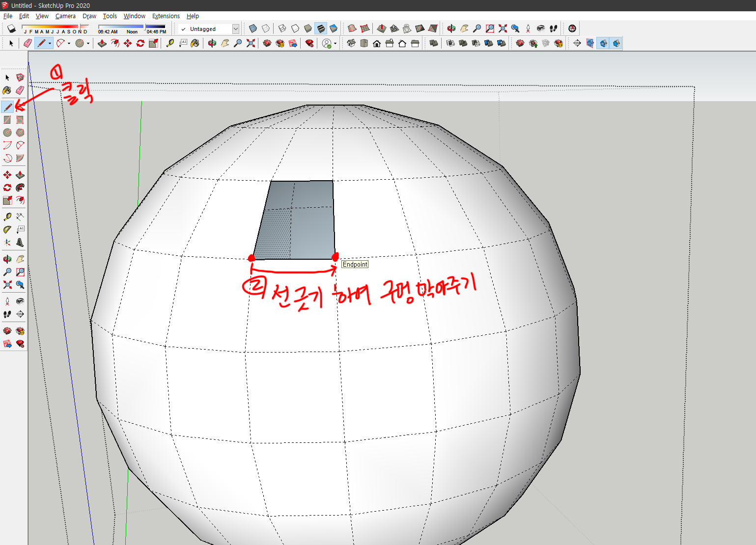Expand the Circle tool flyout menu
Image resolution: width=756 pixels, height=545 pixels.
(87, 44)
